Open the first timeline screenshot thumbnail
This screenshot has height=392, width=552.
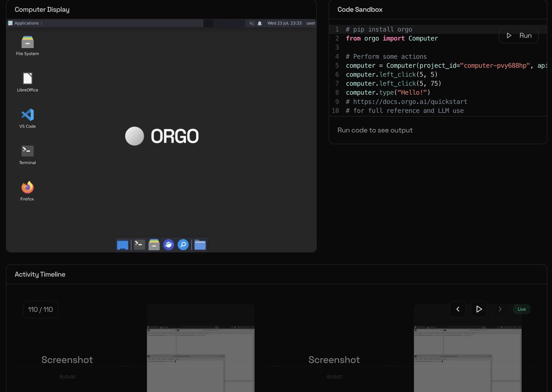point(201,348)
